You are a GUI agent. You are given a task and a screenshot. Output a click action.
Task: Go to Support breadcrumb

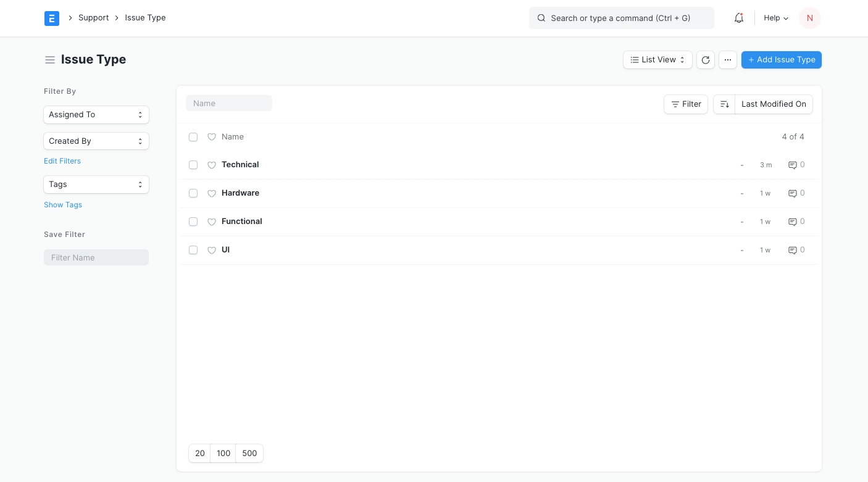pos(93,18)
